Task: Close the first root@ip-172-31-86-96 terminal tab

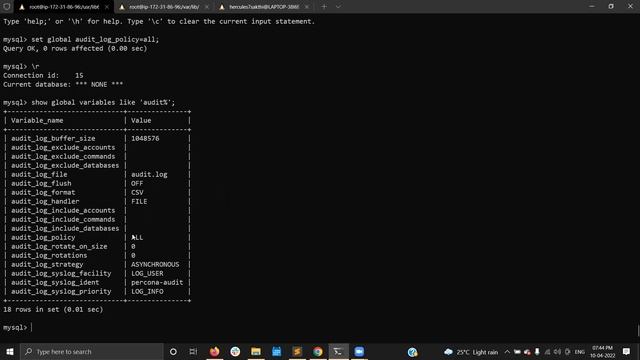Action: (107, 7)
